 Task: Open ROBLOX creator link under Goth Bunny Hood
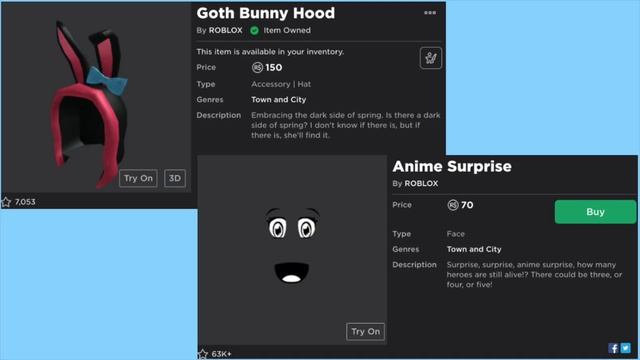tap(225, 30)
